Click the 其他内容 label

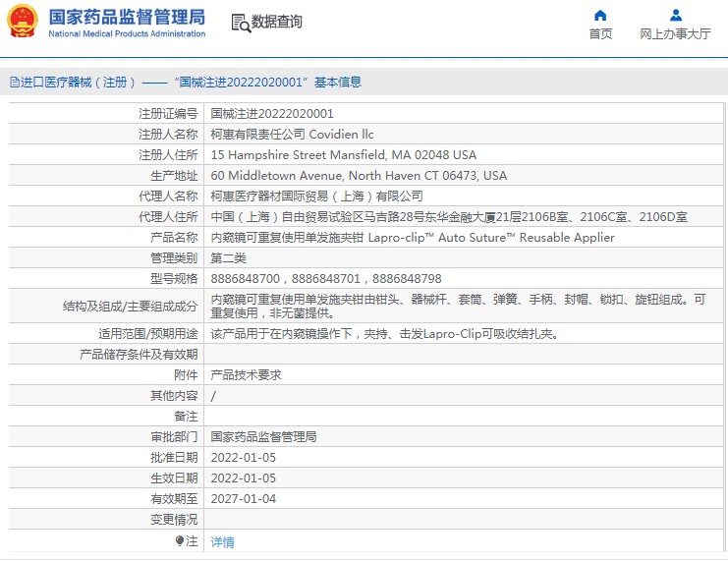[x=174, y=396]
